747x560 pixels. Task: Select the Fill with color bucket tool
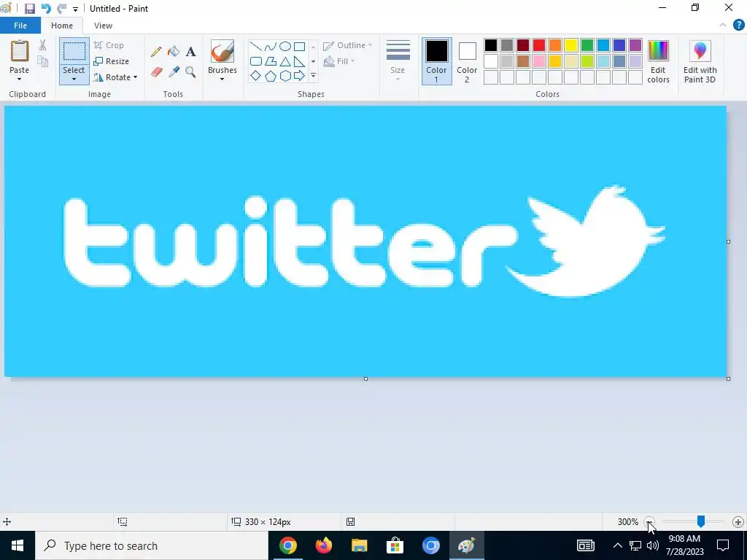[174, 52]
